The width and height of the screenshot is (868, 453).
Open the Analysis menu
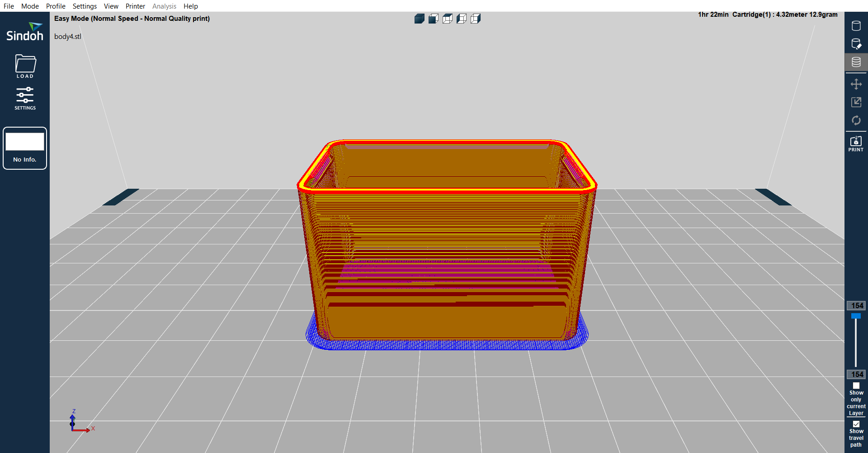[x=164, y=6]
